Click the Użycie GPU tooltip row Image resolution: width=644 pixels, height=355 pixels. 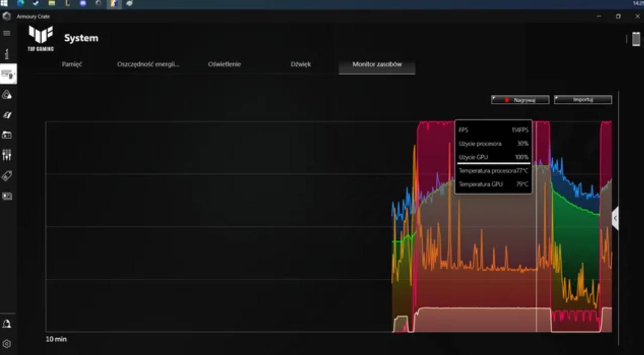coord(493,157)
